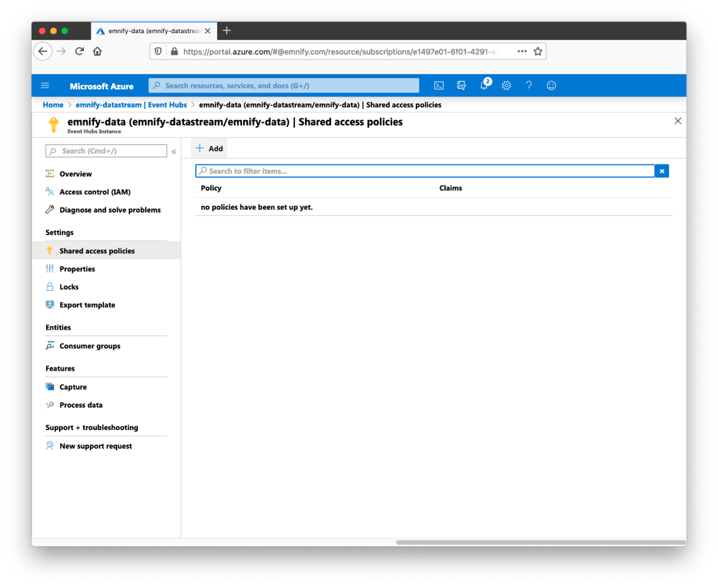Click the yellow key resource icon in header
Image resolution: width=718 pixels, height=588 pixels.
[x=54, y=124]
